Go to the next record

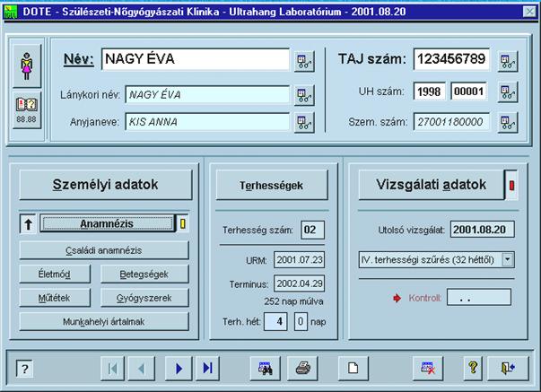pos(179,369)
